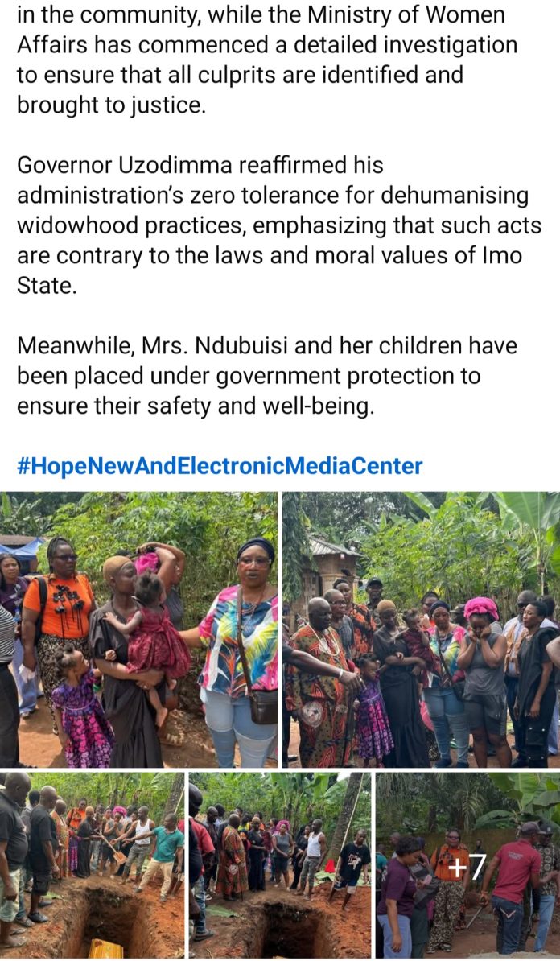This screenshot has height=961, width=560.
Task: Open middle photo of the empty open grave
Action: [x=280, y=865]
